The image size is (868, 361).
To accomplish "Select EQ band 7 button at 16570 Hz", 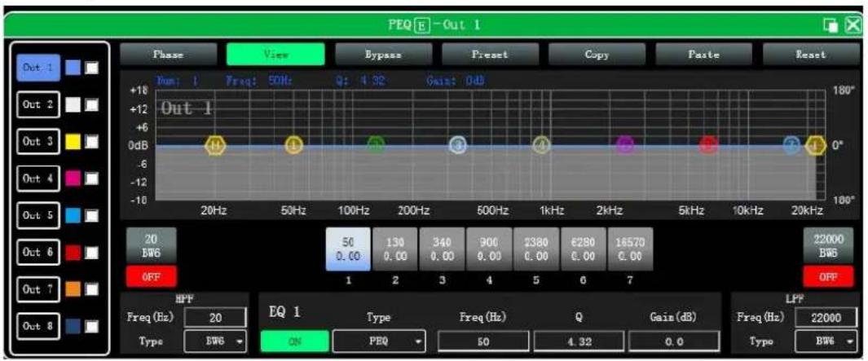I will click(x=630, y=249).
